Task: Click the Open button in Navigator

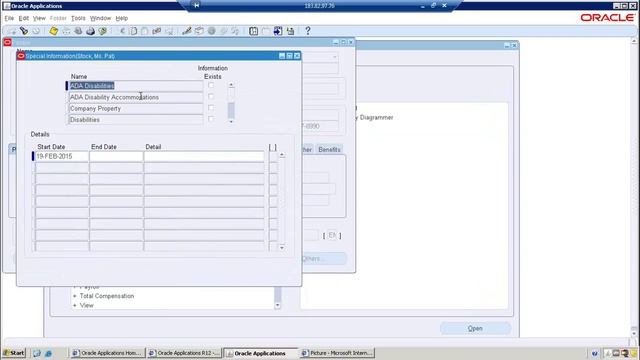Action: click(475, 329)
